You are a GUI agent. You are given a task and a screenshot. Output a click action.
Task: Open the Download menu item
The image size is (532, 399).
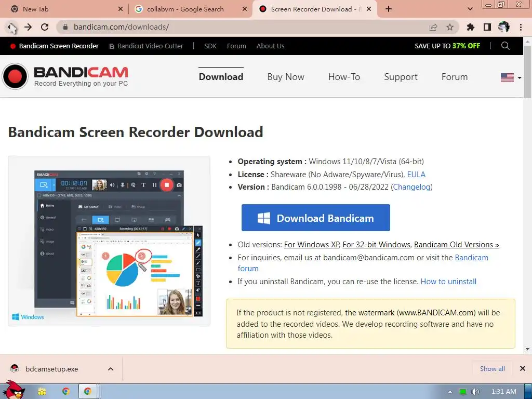pyautogui.click(x=221, y=77)
